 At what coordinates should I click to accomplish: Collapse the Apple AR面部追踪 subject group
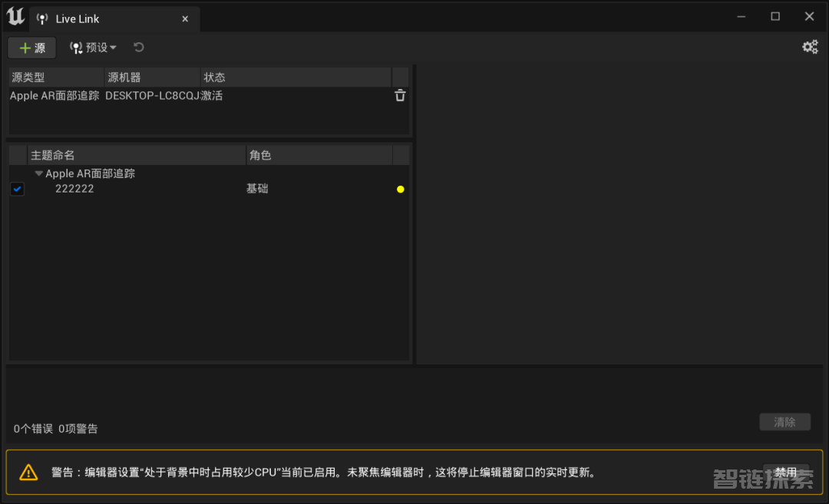[39, 174]
